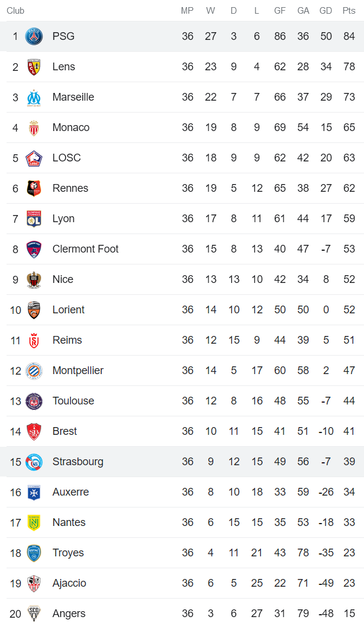The width and height of the screenshot is (364, 632).
Task: Open the Reims team link
Action: (67, 340)
